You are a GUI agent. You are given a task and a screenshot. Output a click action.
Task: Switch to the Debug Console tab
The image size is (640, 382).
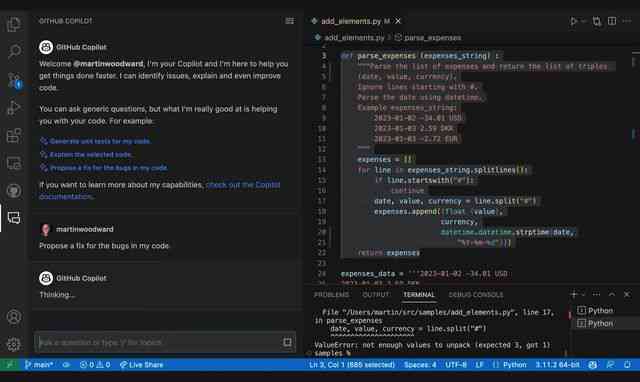pos(476,295)
